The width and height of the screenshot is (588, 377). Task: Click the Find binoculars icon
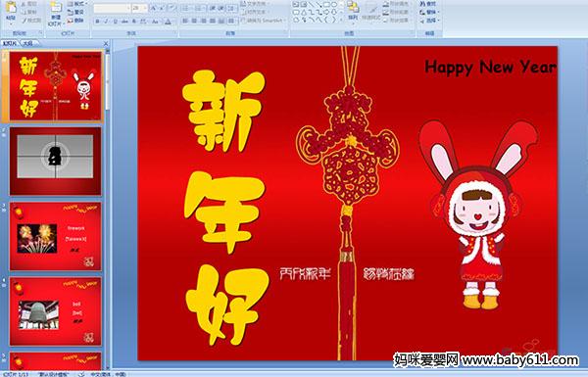point(427,4)
